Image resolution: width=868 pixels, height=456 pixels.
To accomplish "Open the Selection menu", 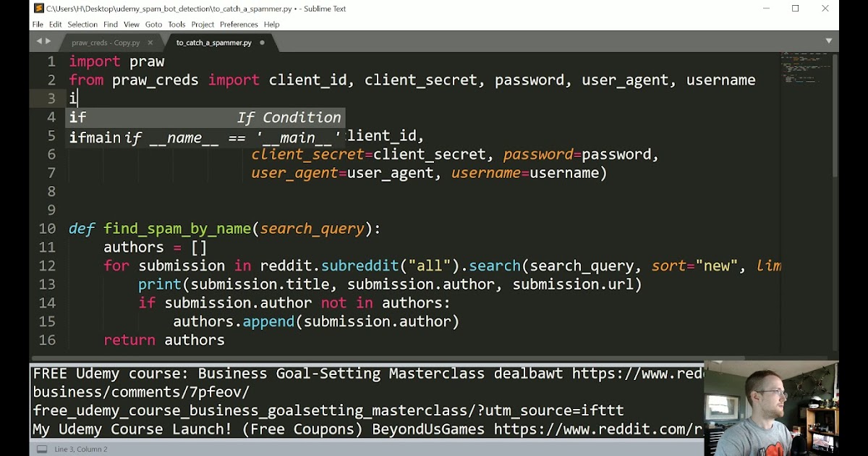I will pos(82,24).
